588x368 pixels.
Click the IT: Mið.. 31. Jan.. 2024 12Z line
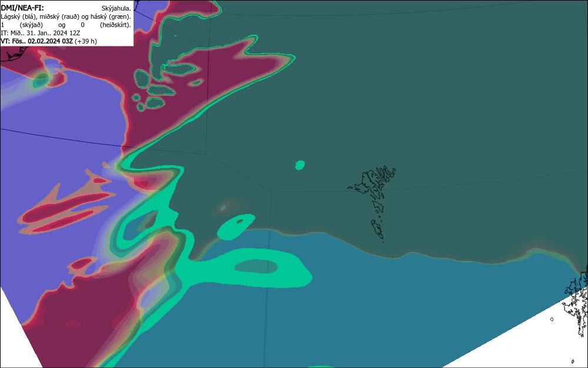pyautogui.click(x=41, y=33)
